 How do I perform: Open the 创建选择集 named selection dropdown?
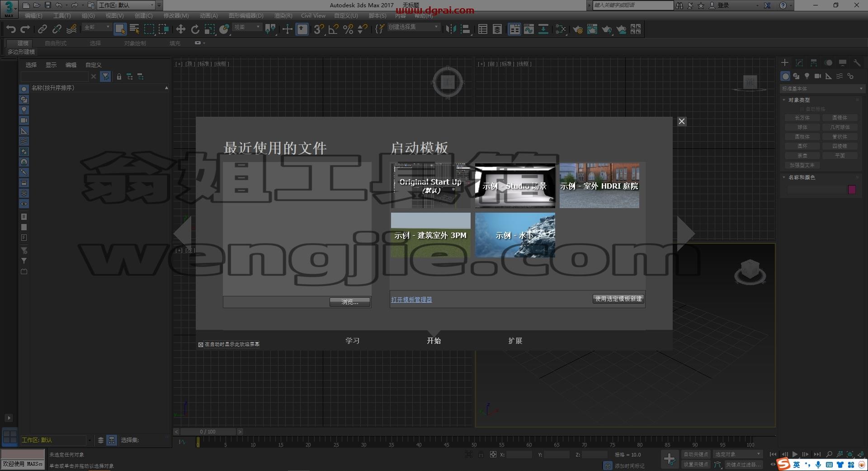[413, 27]
